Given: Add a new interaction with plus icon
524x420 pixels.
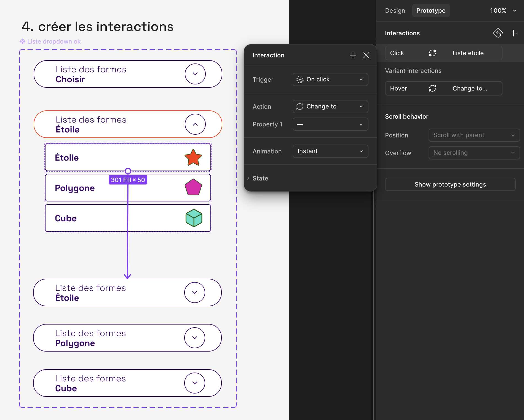Looking at the screenshot, I should tap(513, 33).
